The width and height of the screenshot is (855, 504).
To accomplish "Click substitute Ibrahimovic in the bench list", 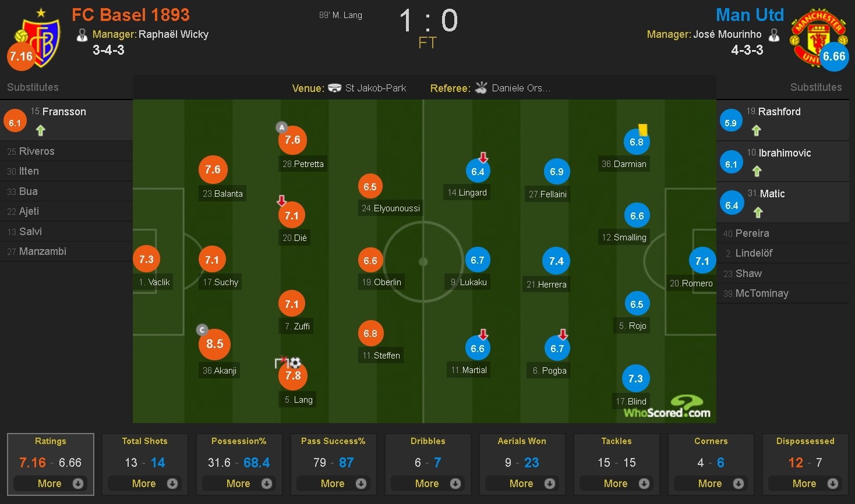I will (784, 153).
